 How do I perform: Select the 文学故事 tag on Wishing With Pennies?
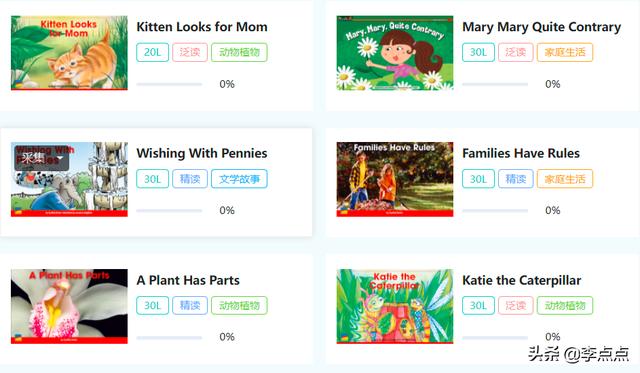[239, 179]
